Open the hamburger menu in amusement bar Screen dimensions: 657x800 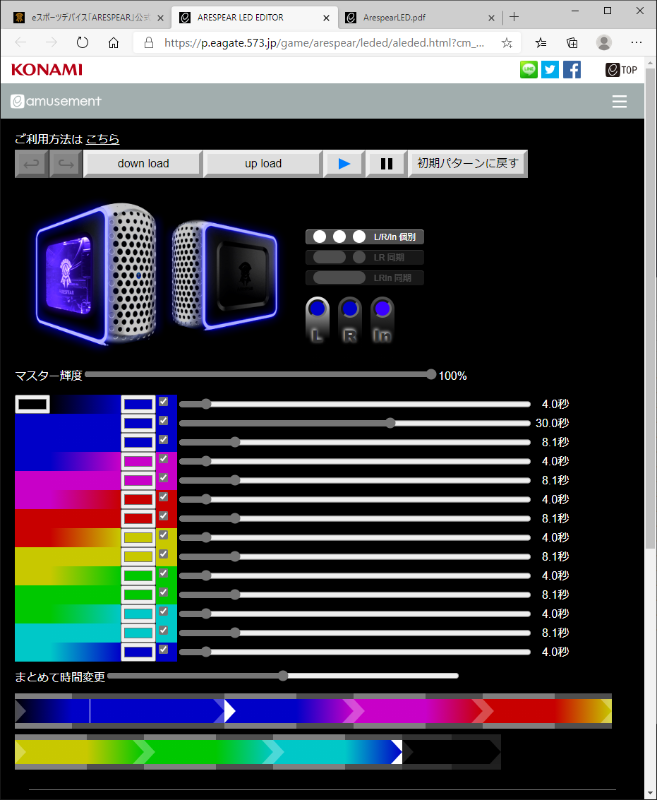click(619, 102)
